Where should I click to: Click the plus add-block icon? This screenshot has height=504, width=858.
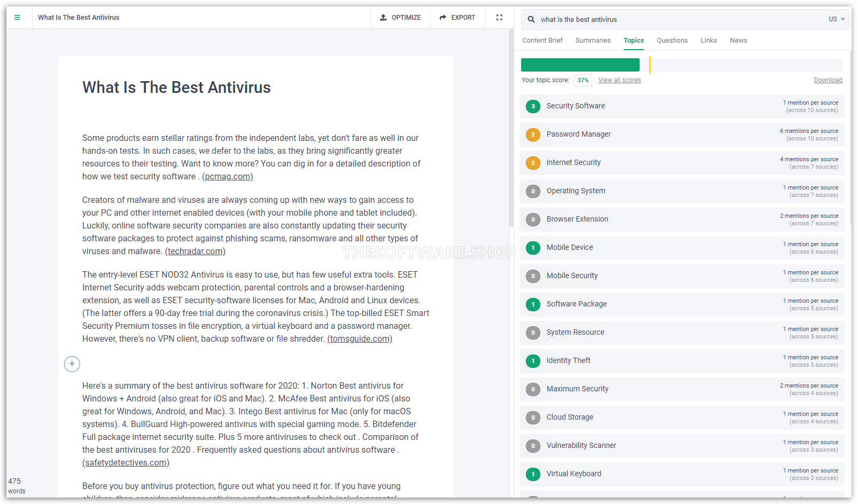click(x=72, y=364)
